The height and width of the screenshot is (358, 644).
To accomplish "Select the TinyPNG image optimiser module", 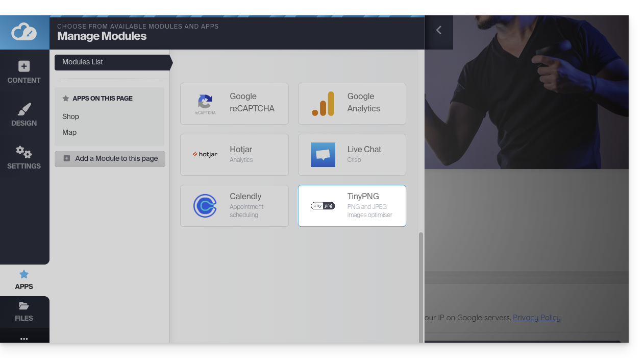I will pos(352,206).
